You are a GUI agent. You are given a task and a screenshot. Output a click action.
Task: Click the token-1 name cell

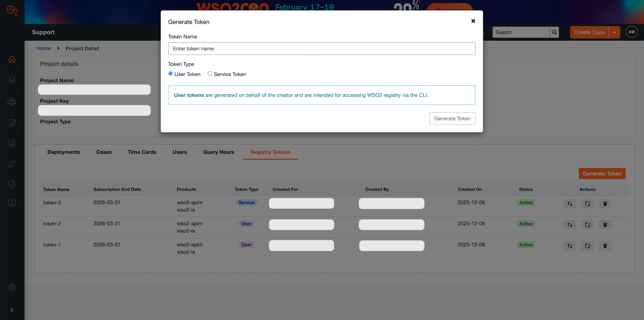pos(52,244)
